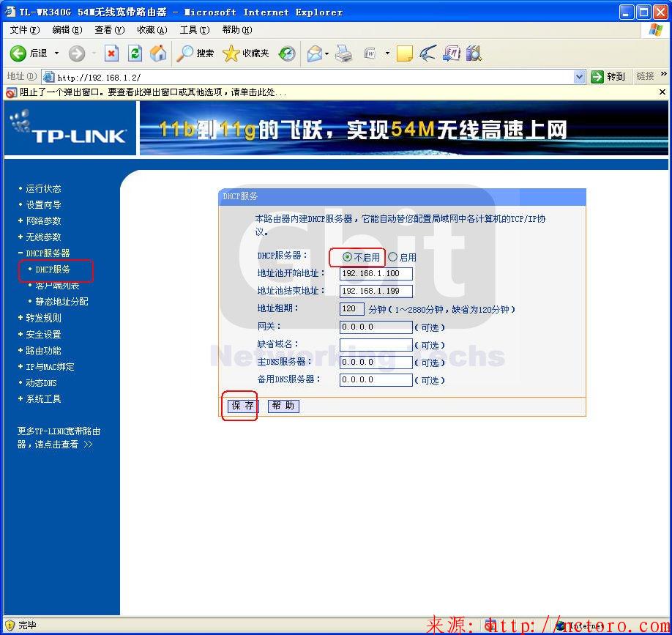
Task: Open the 帮助(H) menu
Action: coord(237,30)
